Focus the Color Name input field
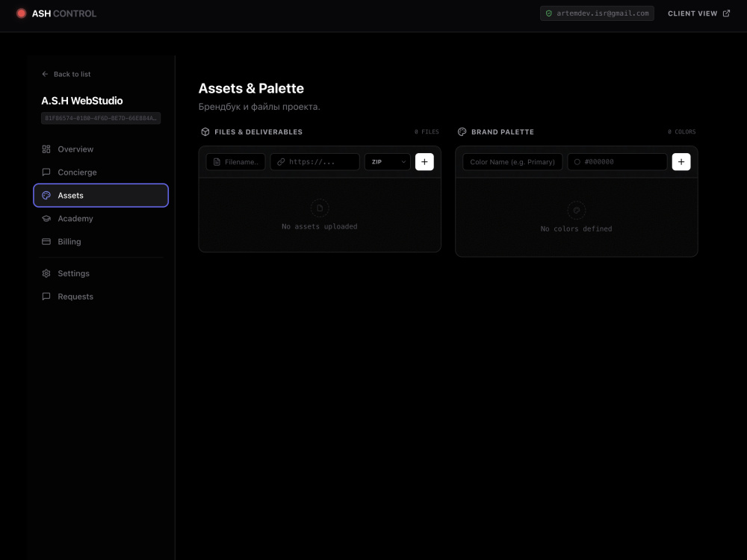The width and height of the screenshot is (747, 560). coord(512,162)
